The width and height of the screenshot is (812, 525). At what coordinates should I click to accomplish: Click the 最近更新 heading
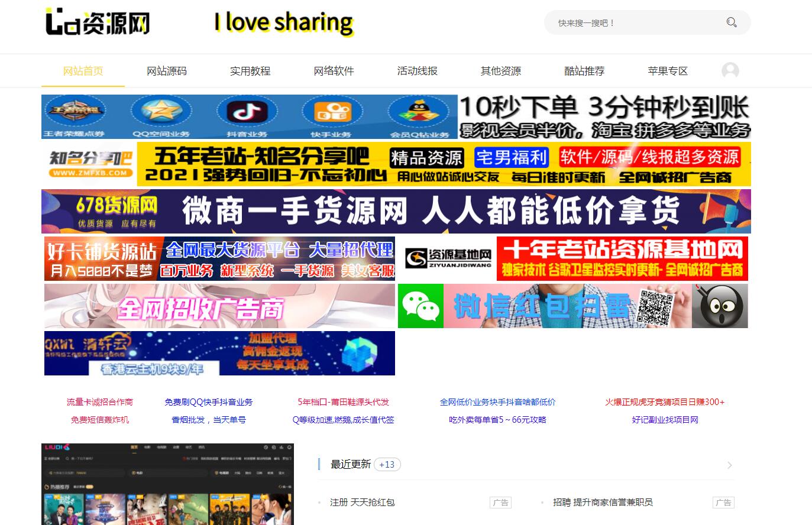pyautogui.click(x=351, y=465)
